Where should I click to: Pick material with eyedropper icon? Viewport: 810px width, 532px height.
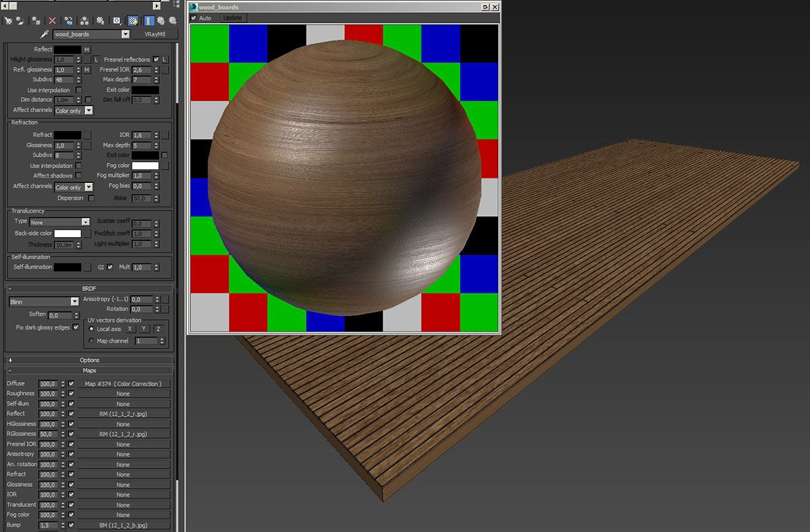tap(45, 34)
